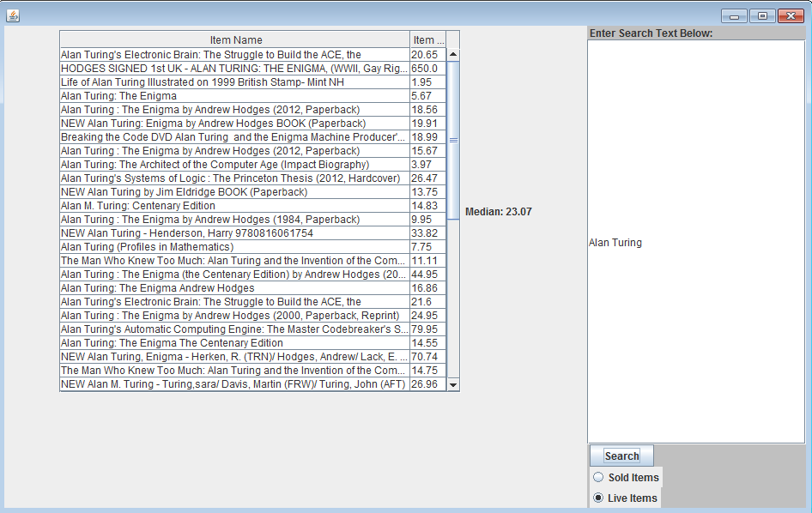Click the scroll up arrow of the table
812x513 pixels.
pyautogui.click(x=453, y=54)
